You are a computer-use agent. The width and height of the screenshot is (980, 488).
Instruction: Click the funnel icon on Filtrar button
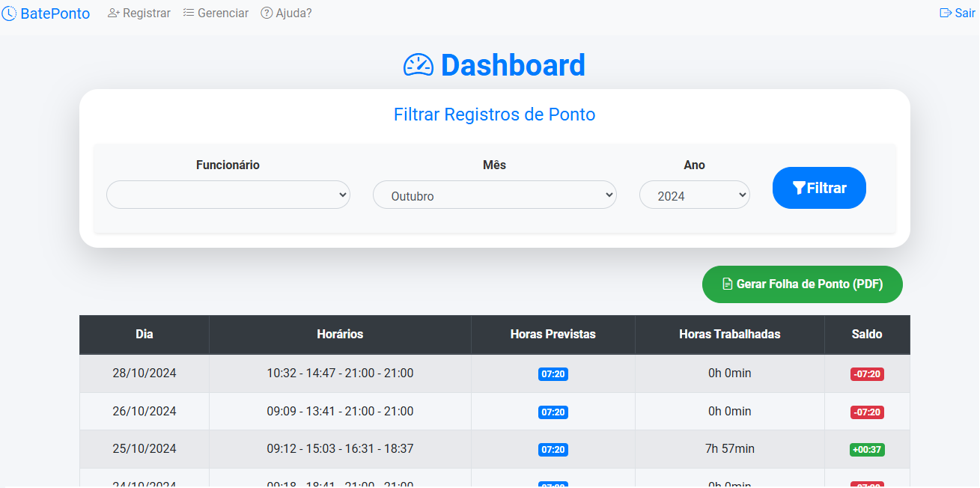pyautogui.click(x=799, y=188)
